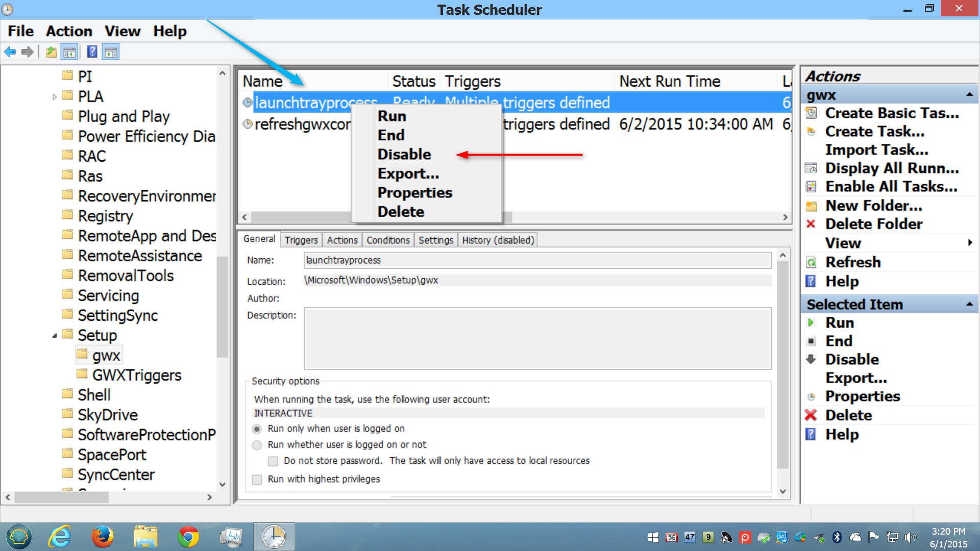Enable Run with highest privileges
Screen dimensions: 980x551
click(x=257, y=479)
